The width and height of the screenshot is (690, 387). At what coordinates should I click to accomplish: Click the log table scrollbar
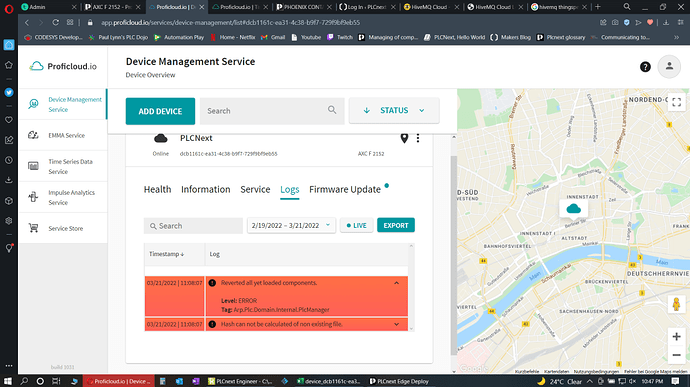[x=411, y=287]
